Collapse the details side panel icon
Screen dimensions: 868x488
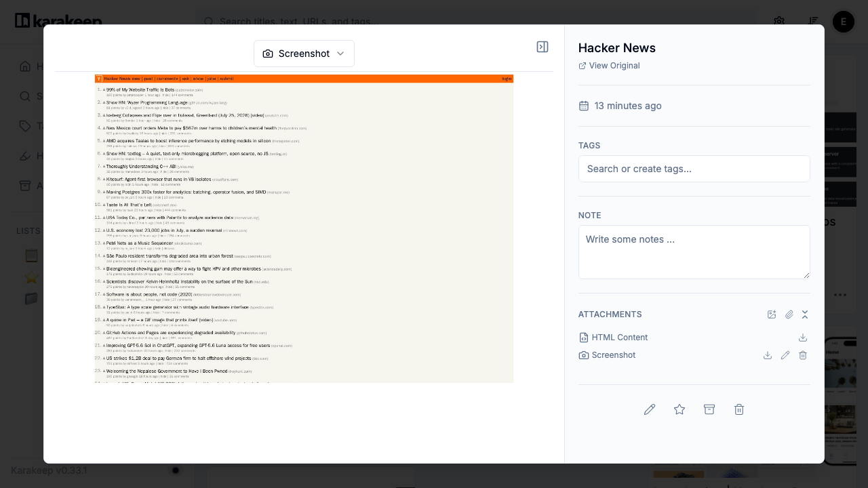click(542, 47)
